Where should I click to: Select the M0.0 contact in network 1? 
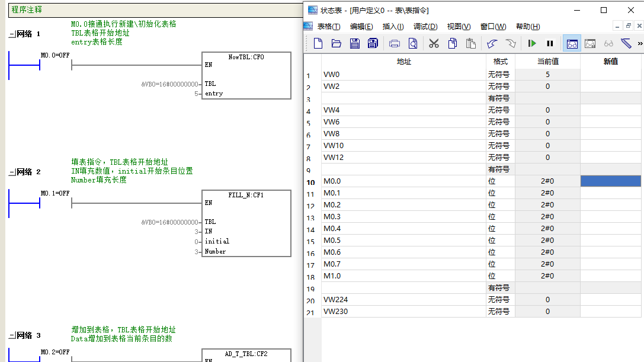(x=56, y=65)
